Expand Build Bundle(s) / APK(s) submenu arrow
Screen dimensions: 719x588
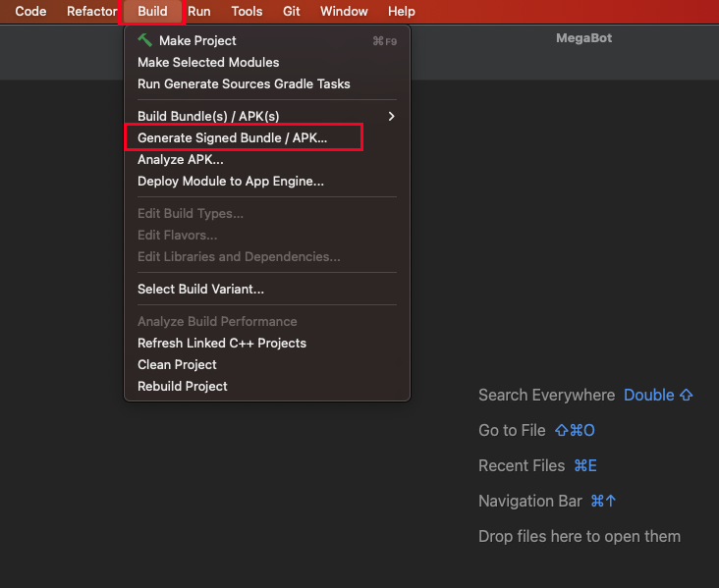(391, 117)
